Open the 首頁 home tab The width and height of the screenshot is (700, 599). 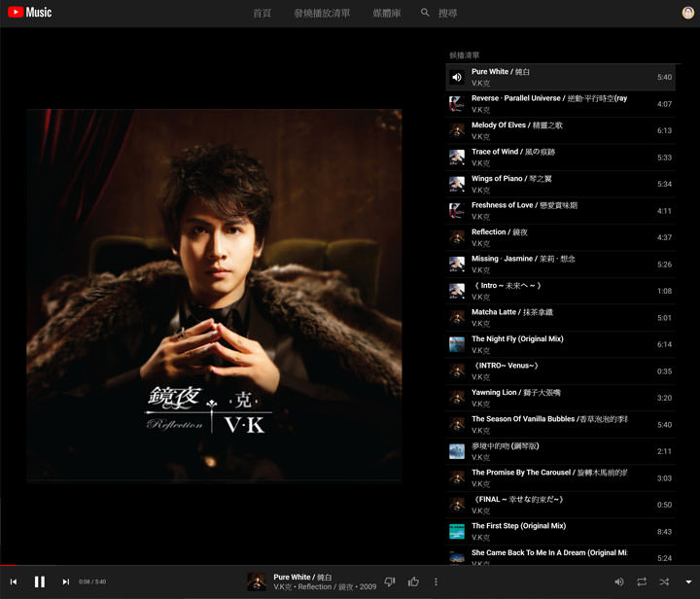click(262, 13)
